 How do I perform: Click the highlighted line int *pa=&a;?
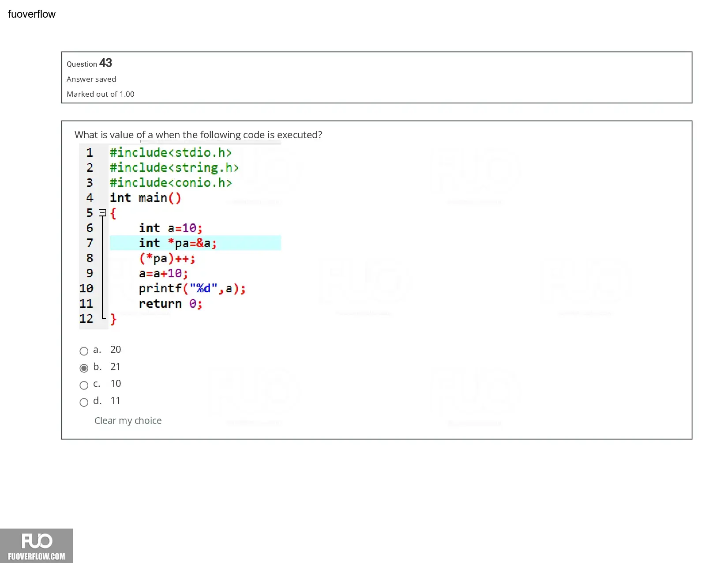coord(195,243)
